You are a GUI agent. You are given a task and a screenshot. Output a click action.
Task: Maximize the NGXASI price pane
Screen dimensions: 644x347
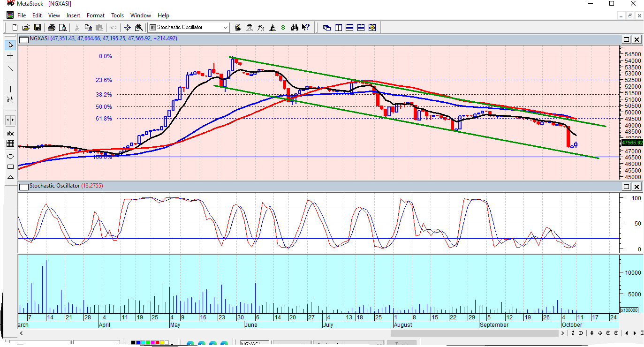(x=626, y=39)
